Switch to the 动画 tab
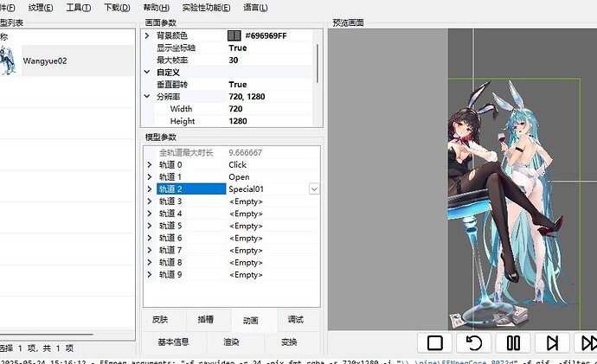Screen dimensions: 597x364 [x=251, y=320]
